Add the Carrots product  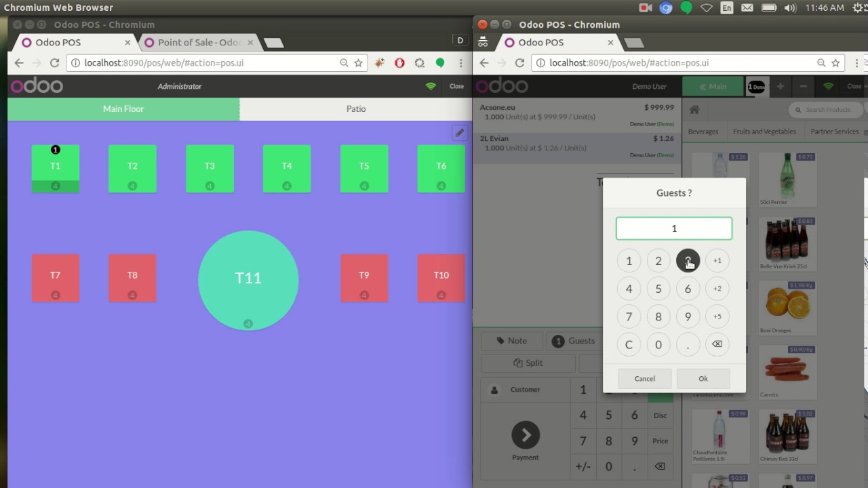pyautogui.click(x=787, y=372)
